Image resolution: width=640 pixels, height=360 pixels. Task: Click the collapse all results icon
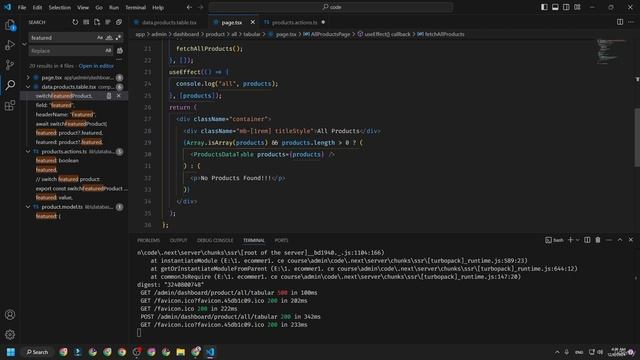coord(119,22)
